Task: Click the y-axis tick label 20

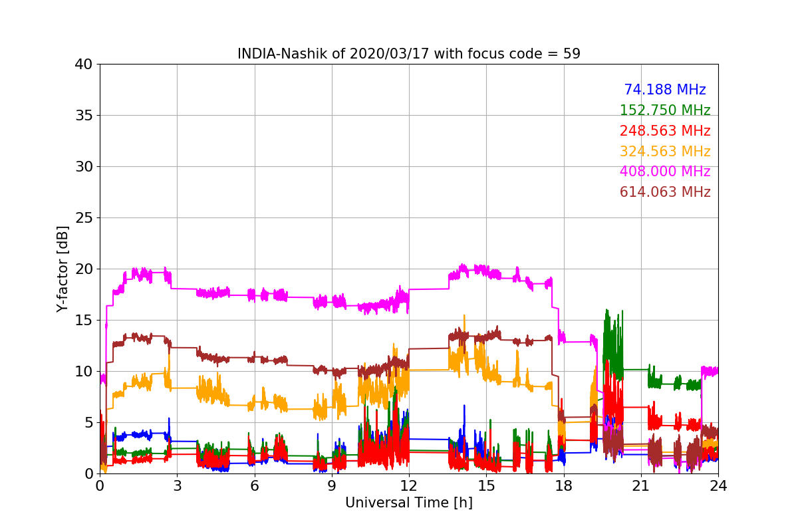Action: [x=83, y=269]
